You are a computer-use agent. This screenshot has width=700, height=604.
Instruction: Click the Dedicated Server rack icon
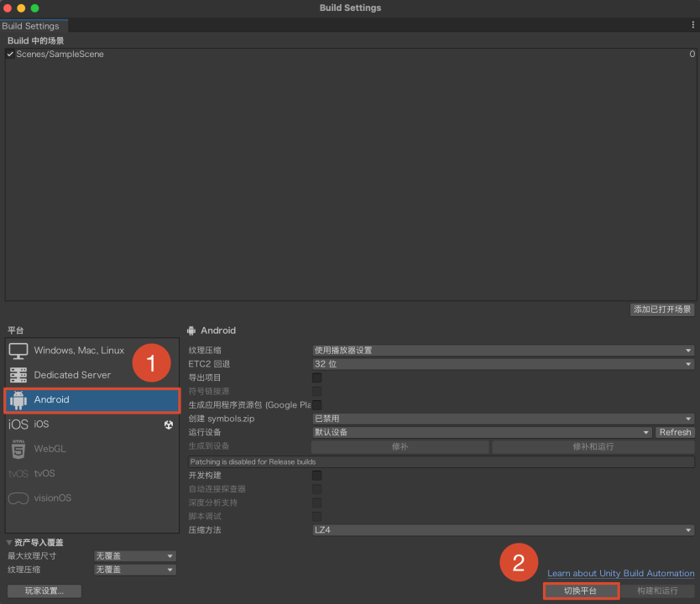tap(18, 375)
